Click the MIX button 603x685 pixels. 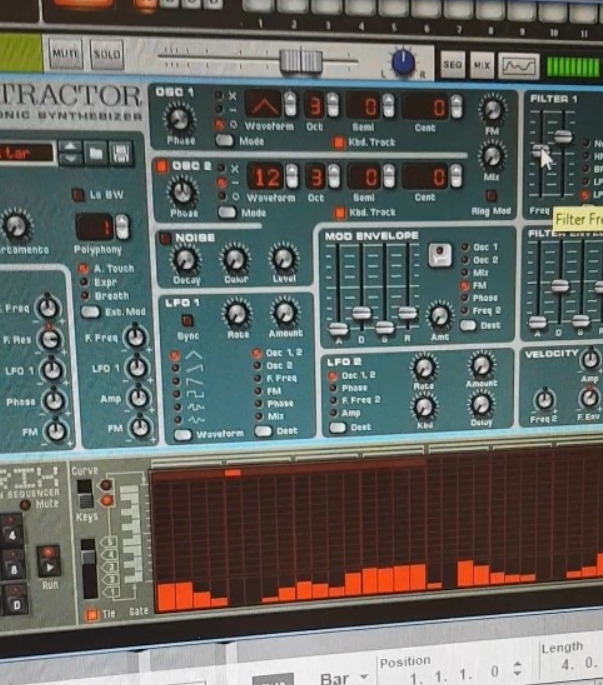click(482, 66)
